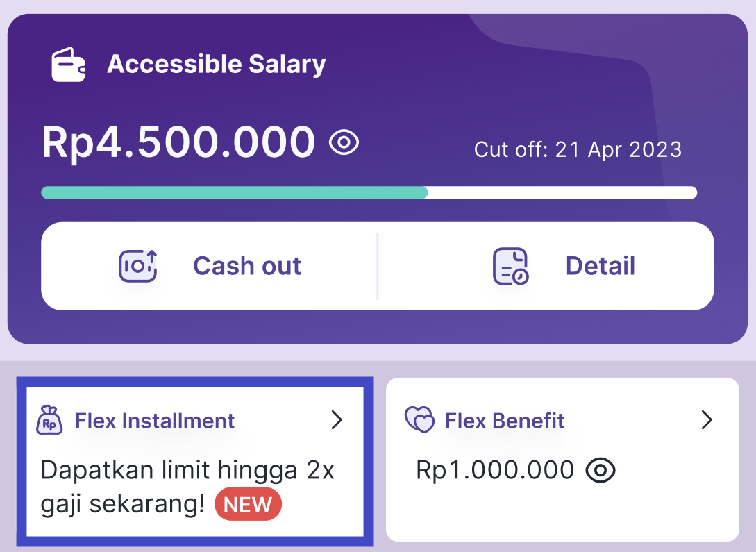
Task: Click the Flex Installment money bag icon
Action: (49, 420)
